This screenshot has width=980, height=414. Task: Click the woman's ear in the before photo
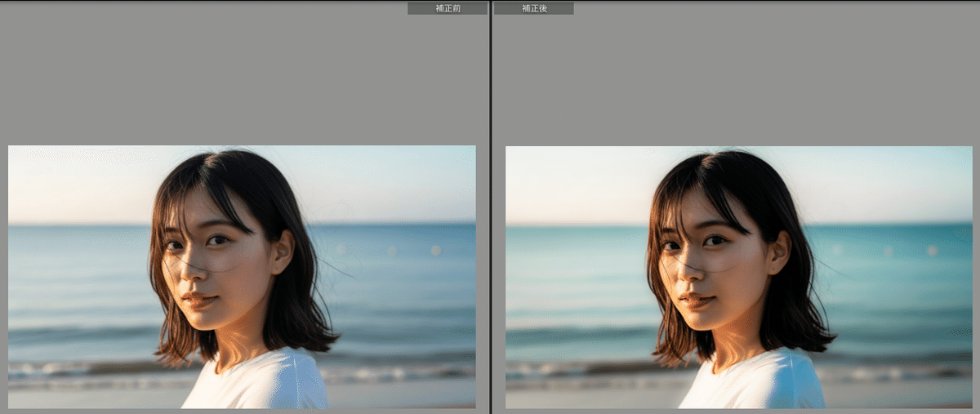(x=283, y=251)
